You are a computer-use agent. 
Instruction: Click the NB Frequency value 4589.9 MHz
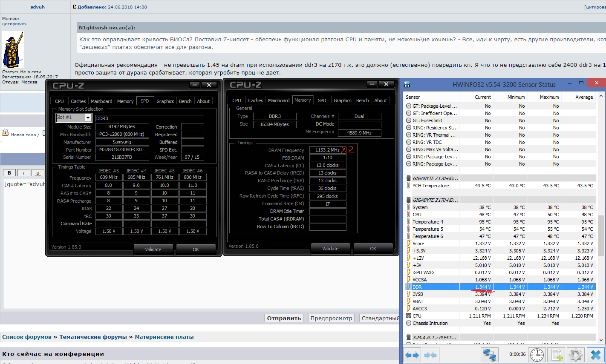coord(359,133)
